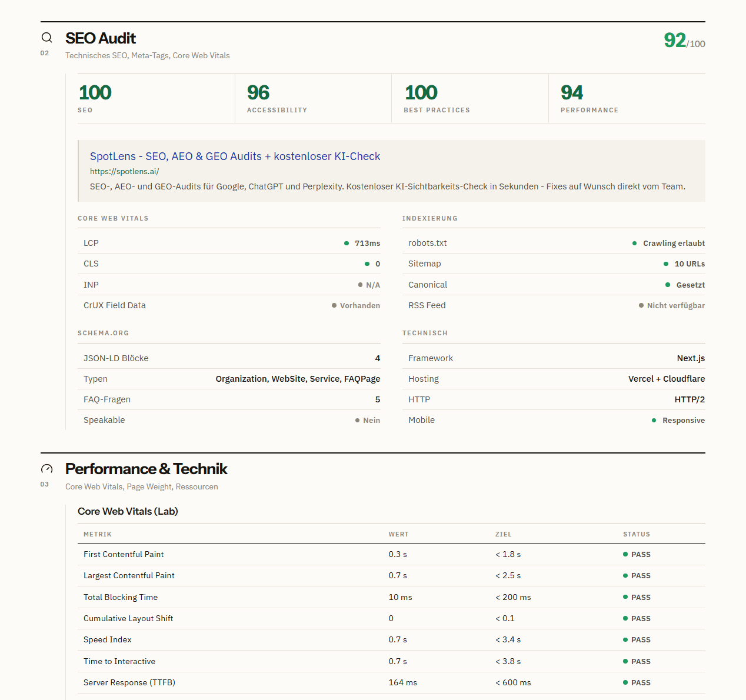
Task: Click the green dot beside Responsive
Action: point(654,420)
